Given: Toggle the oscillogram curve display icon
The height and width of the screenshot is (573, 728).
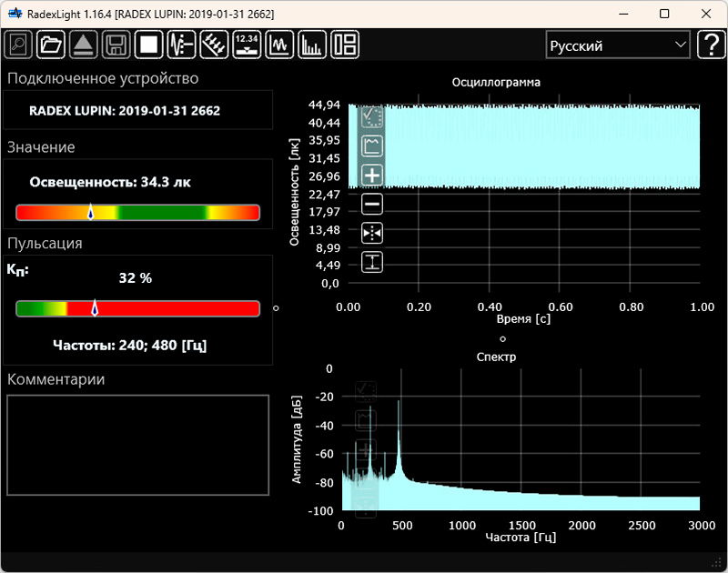Looking at the screenshot, I should 372,146.
